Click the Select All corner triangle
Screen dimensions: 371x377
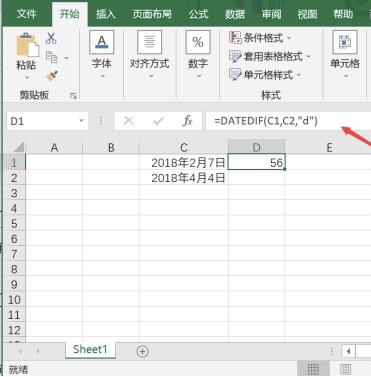coord(18,147)
